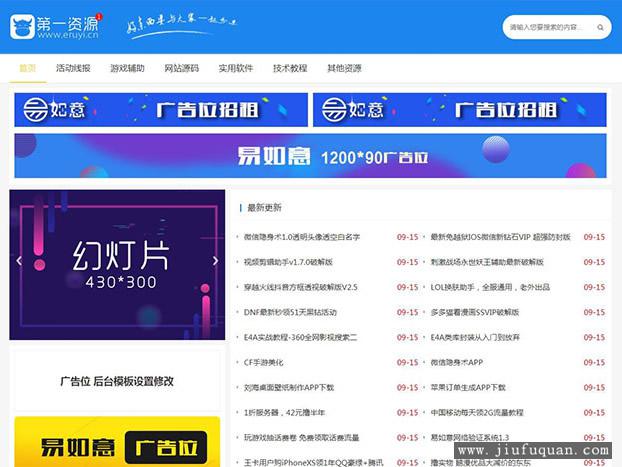Open the 游戏辅助 navigation tab
This screenshot has width=622, height=467.
127,68
